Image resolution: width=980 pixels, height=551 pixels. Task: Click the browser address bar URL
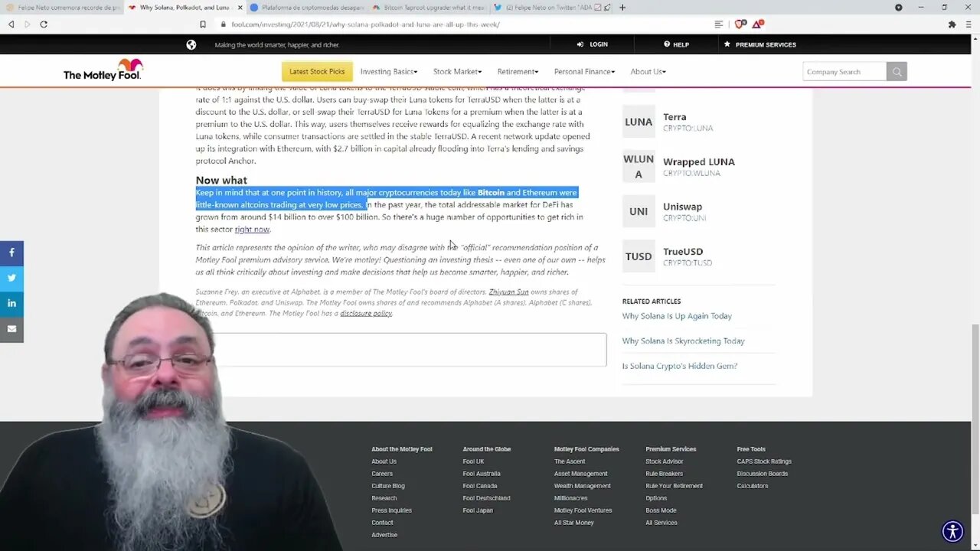[x=365, y=24]
